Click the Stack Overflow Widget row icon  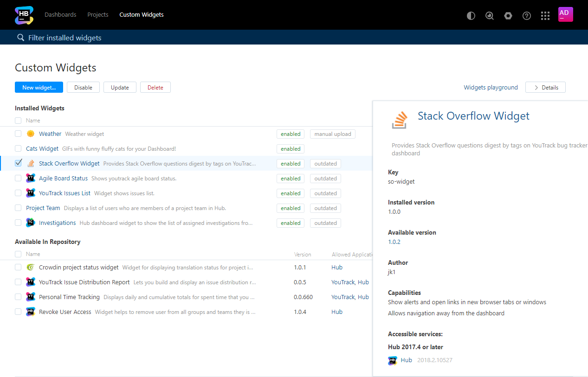click(31, 163)
